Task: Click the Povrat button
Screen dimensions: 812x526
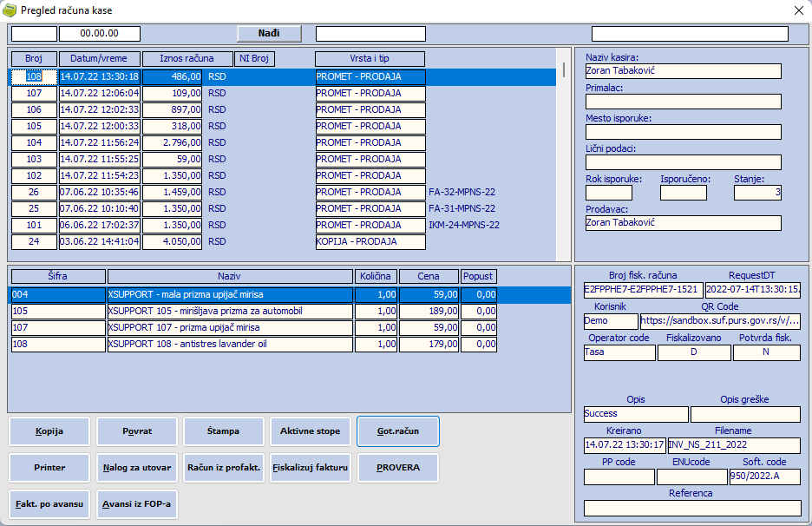Action: 136,431
